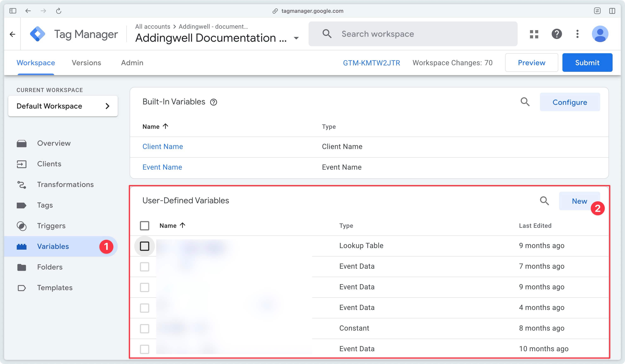Click the Constant type cell
The image size is (625, 364).
(x=354, y=328)
